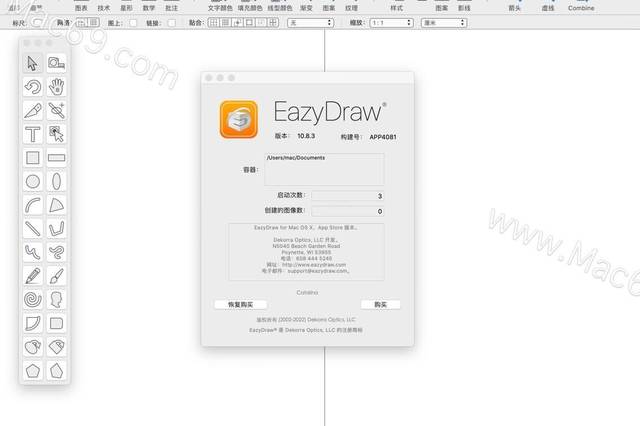Select the pie wedge tool
Screen dimensions: 640x426
(56, 205)
